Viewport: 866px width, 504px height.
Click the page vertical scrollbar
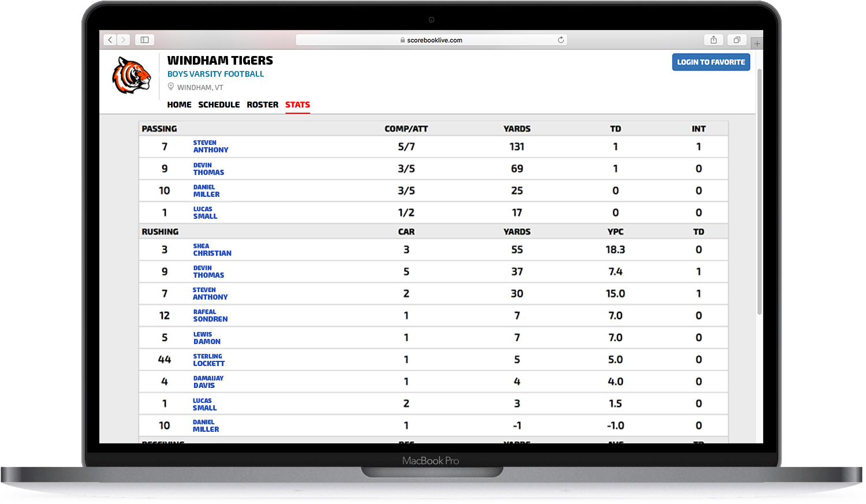click(759, 191)
